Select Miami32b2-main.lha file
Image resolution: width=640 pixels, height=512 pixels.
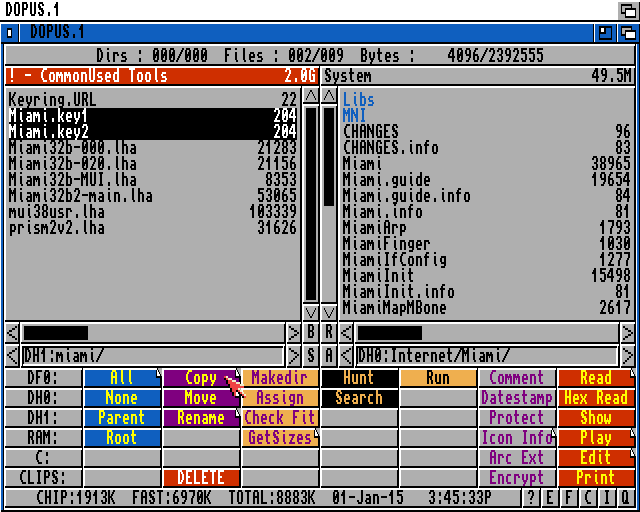click(x=153, y=196)
